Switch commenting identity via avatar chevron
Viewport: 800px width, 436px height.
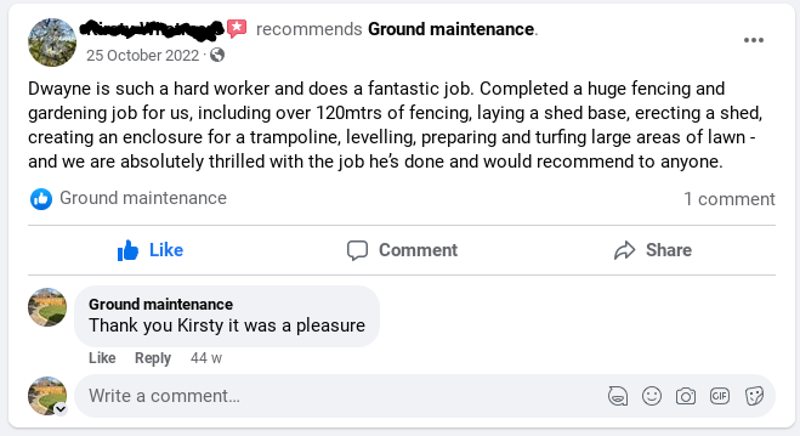(59, 409)
